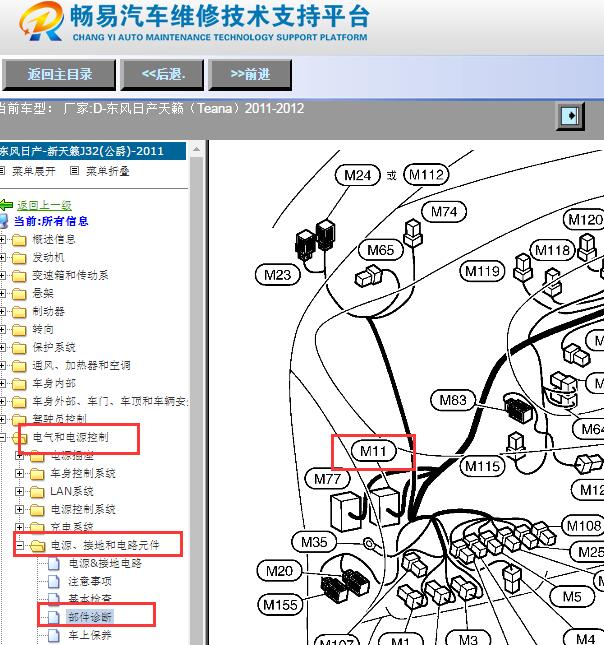Image resolution: width=604 pixels, height=645 pixels.
Task: Open the 保护系统 tree item
Action: tap(54, 348)
